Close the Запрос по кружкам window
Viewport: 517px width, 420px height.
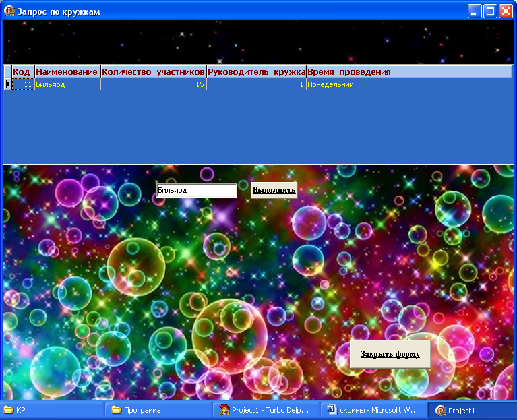pyautogui.click(x=506, y=11)
